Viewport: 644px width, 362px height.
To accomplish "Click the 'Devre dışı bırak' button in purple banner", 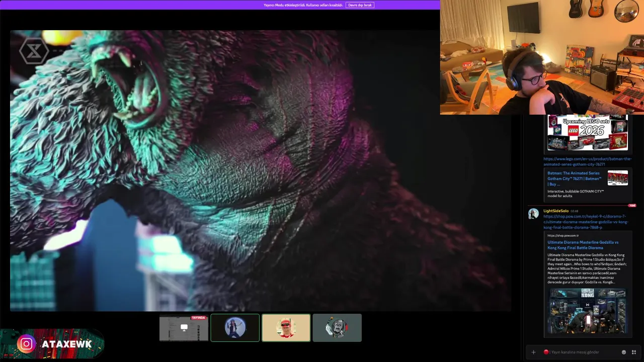I will click(x=360, y=5).
